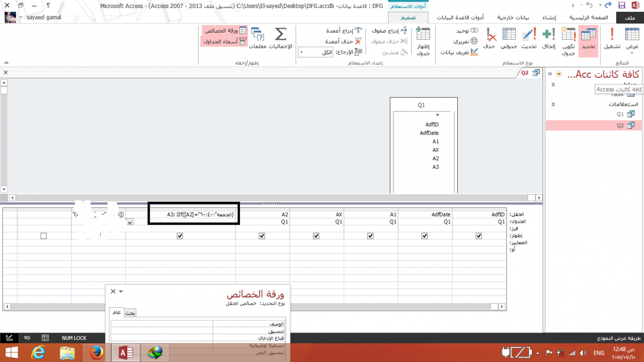Open Internet Explorer from the taskbar
Screen dimensions: 644x362
(x=39, y=352)
